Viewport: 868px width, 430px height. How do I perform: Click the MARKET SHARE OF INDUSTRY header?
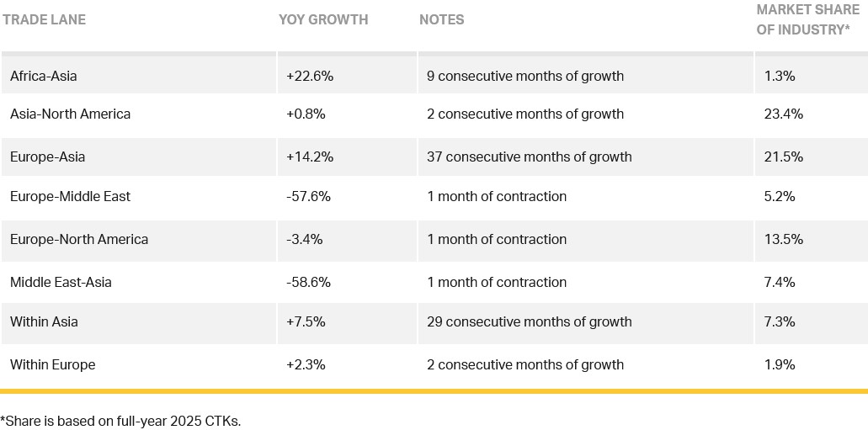coord(807,19)
